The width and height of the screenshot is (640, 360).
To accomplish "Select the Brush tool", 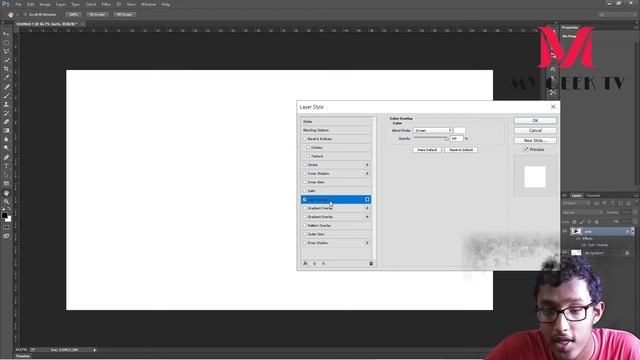I will (6, 96).
